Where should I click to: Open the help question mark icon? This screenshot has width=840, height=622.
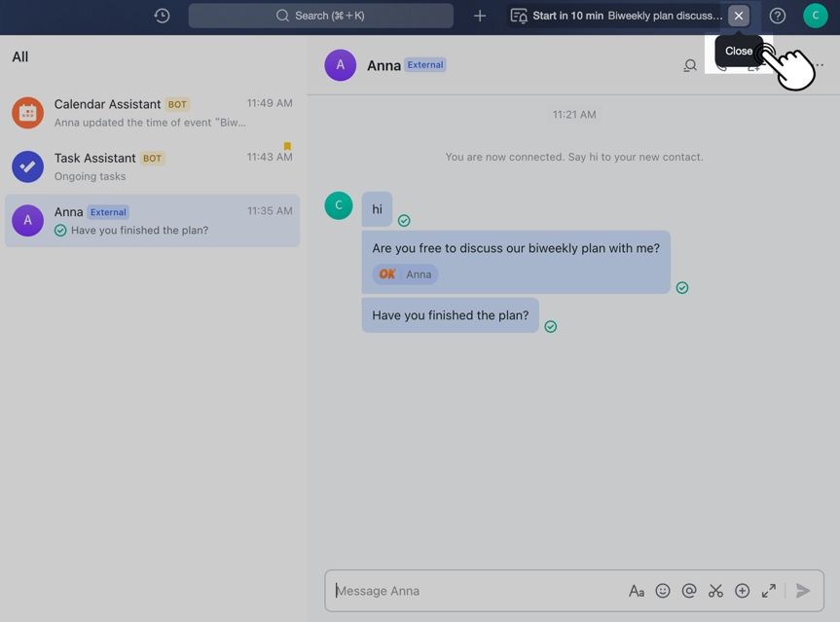coord(777,16)
